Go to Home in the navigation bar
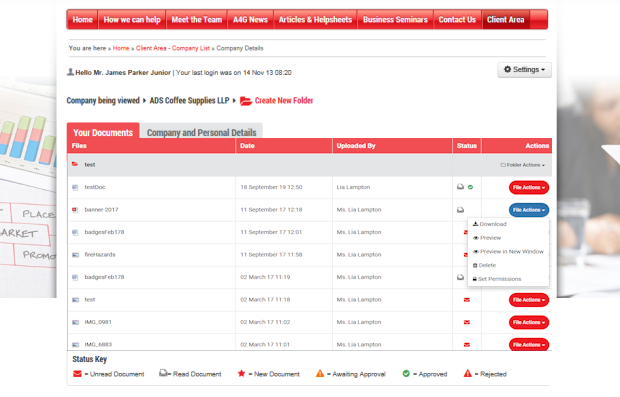The width and height of the screenshot is (620, 397). point(82,20)
